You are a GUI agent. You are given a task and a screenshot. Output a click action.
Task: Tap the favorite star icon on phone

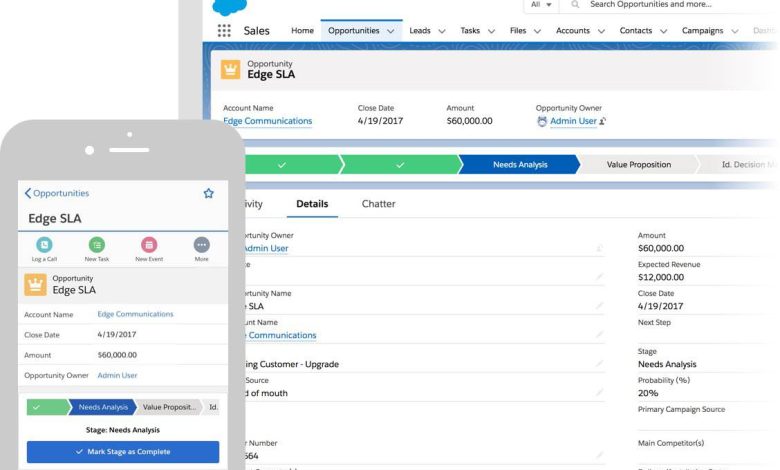pos(208,193)
